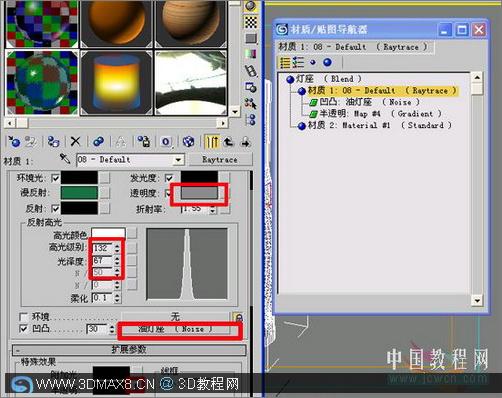502x398 pixels.
Task: Click Make Preview filmstrip icon
Action: (251, 71)
